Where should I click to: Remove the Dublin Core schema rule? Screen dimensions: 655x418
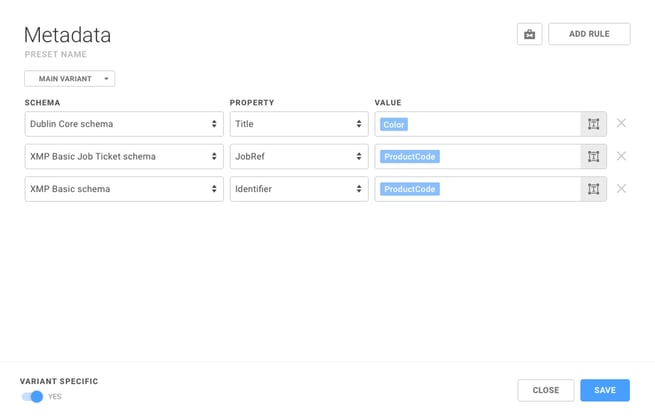(621, 123)
